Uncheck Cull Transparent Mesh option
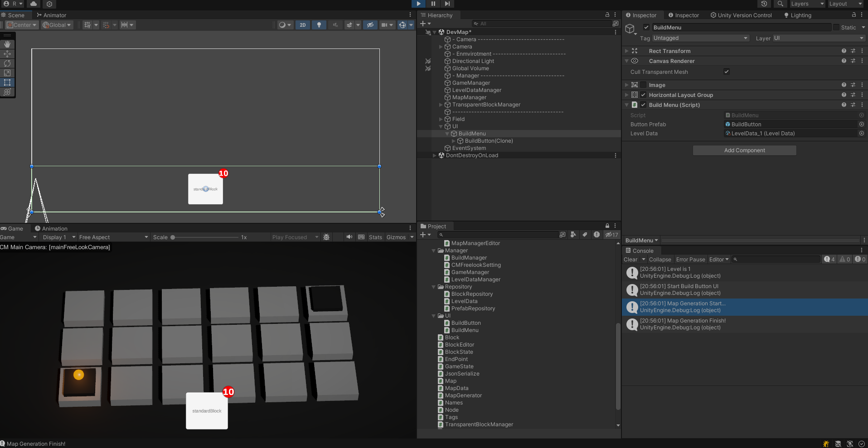Viewport: 868px width, 448px height. pyautogui.click(x=726, y=72)
